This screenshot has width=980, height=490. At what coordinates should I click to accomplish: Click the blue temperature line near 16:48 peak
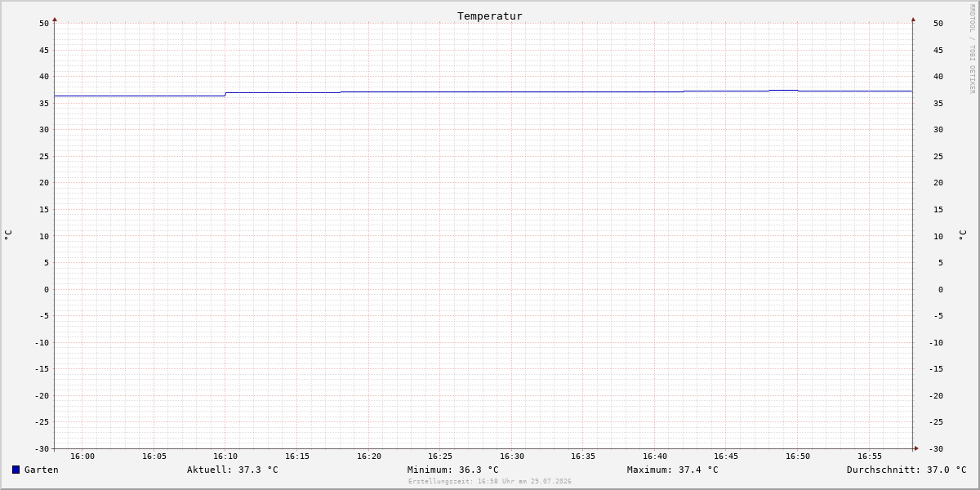point(783,90)
